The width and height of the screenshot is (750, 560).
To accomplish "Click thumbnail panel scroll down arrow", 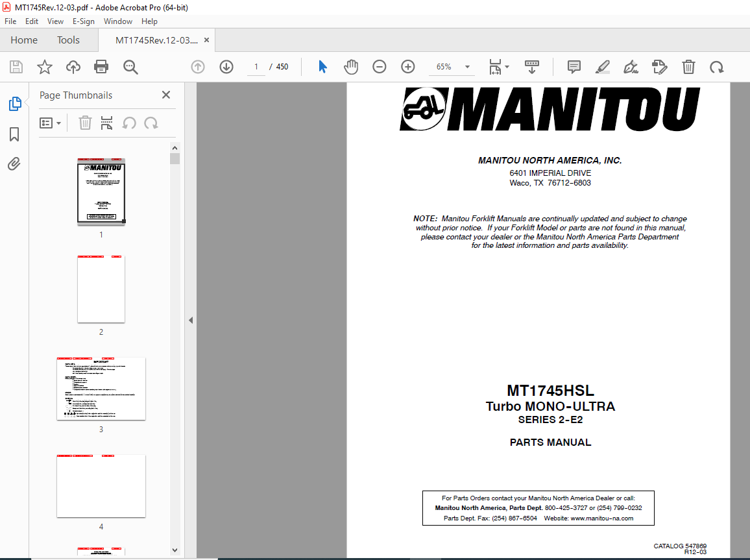I will (175, 550).
